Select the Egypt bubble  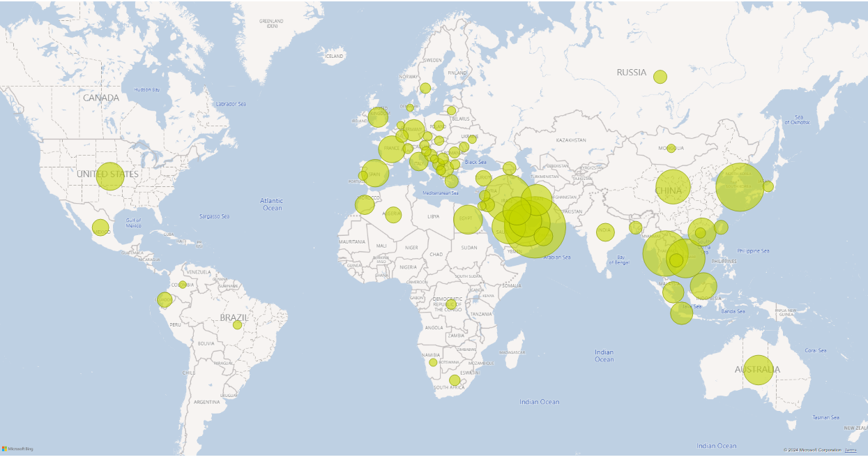pyautogui.click(x=468, y=219)
